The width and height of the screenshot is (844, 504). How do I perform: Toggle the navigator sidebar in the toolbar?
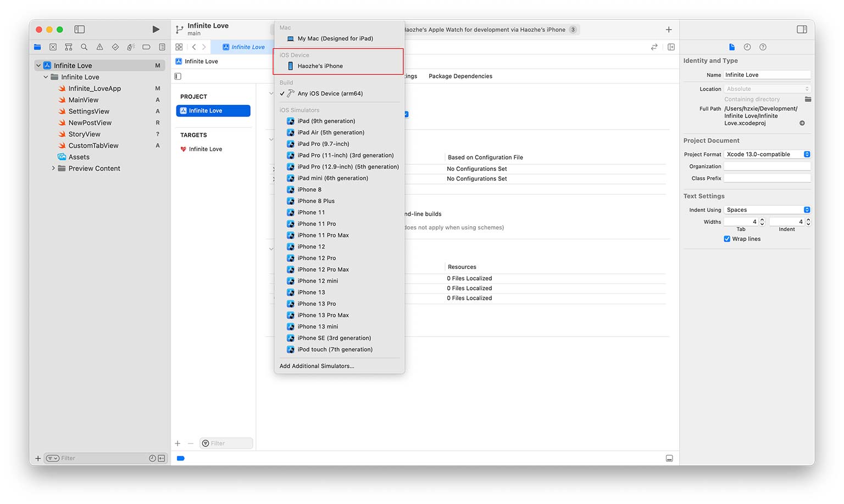point(80,29)
